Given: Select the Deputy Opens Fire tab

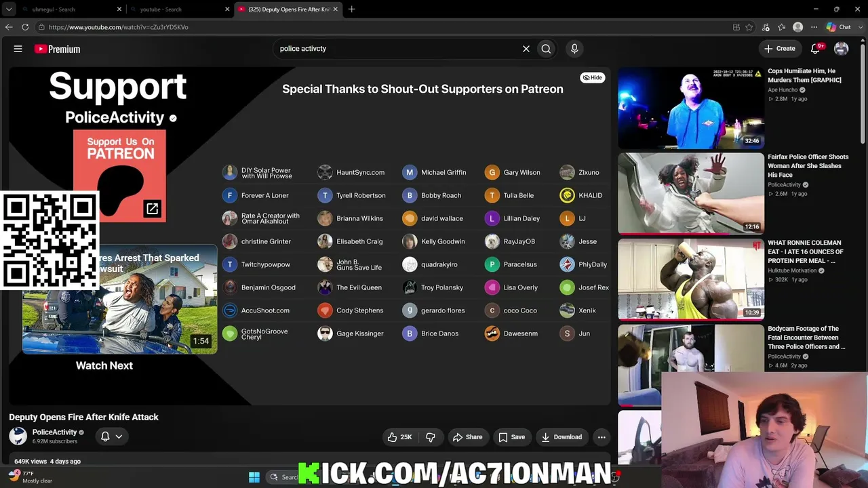Looking at the screenshot, I should point(288,9).
